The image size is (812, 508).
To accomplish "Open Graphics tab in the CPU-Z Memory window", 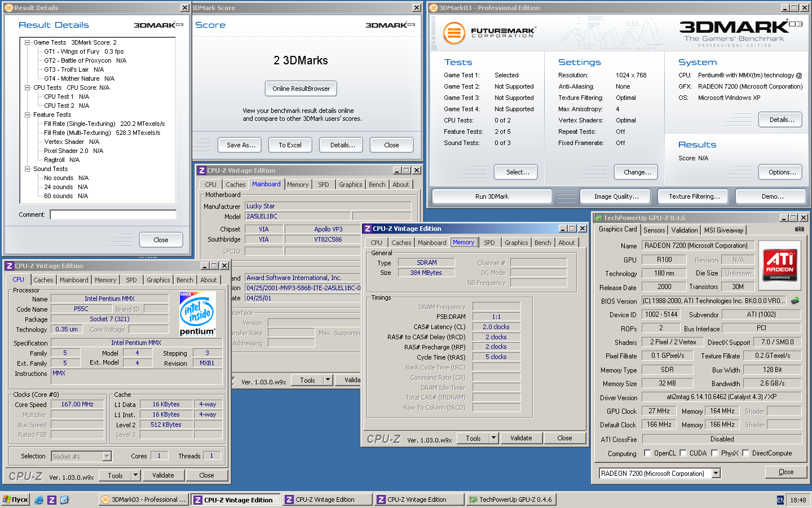I will click(x=517, y=243).
